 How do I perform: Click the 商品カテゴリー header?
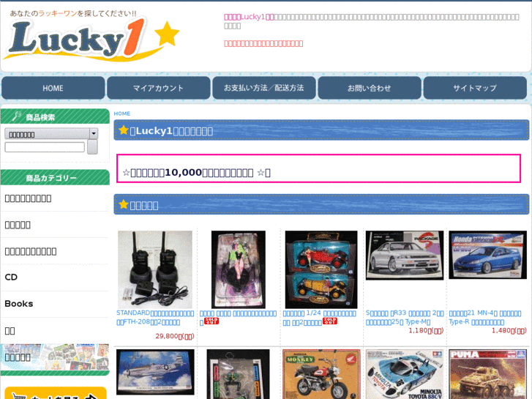(55, 178)
